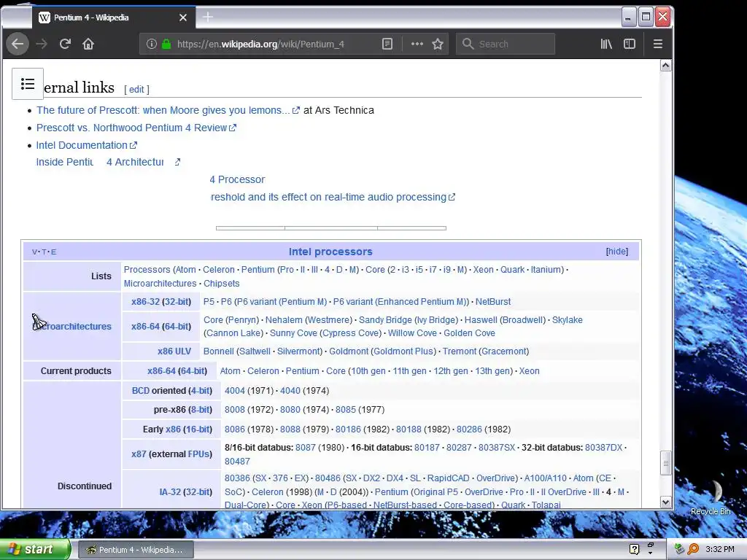Open the Chipsets link
Image resolution: width=747 pixels, height=560 pixels.
[222, 284]
